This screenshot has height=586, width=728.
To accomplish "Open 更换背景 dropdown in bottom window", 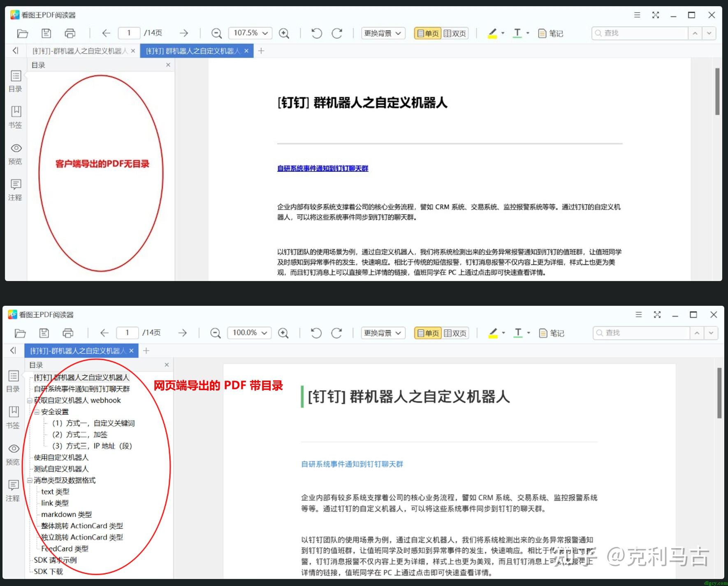I will (383, 333).
